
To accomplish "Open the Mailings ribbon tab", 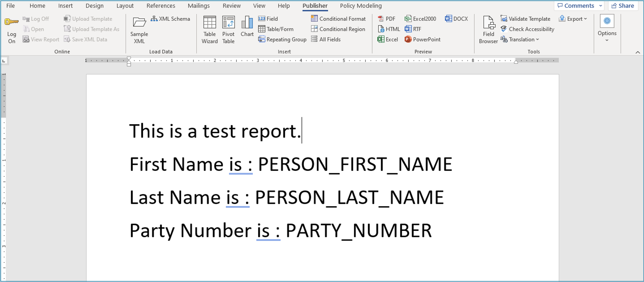I will 199,6.
